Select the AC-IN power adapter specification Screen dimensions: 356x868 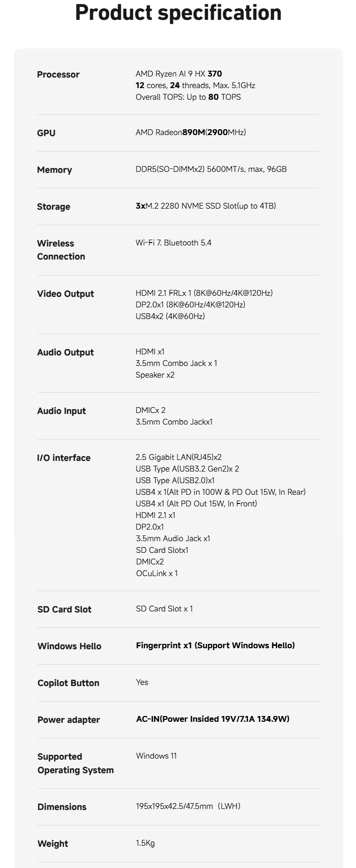coord(213,719)
